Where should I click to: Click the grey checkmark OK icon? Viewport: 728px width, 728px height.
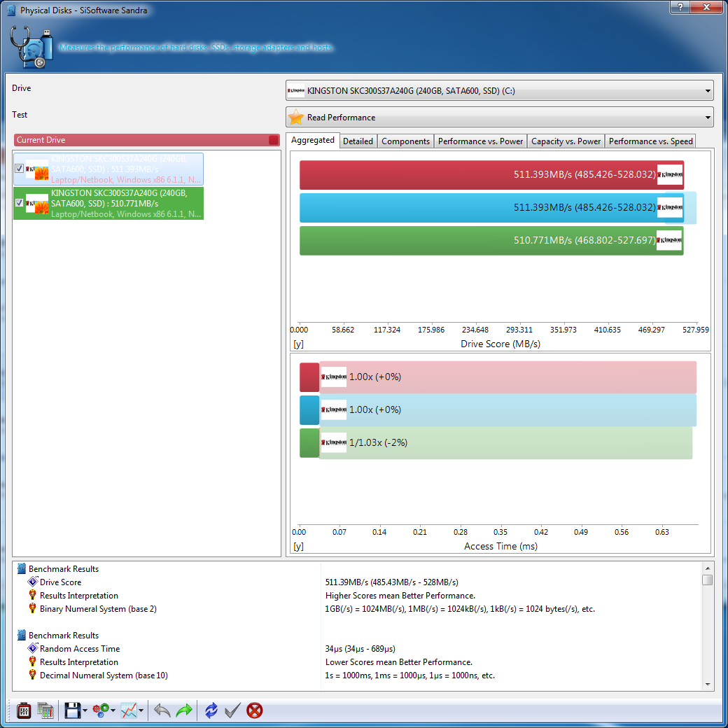(x=232, y=710)
